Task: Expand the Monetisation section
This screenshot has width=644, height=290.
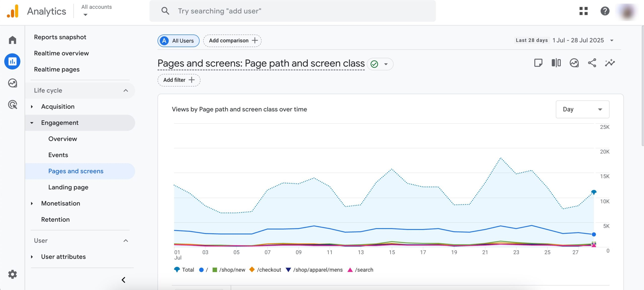Action: [61, 203]
